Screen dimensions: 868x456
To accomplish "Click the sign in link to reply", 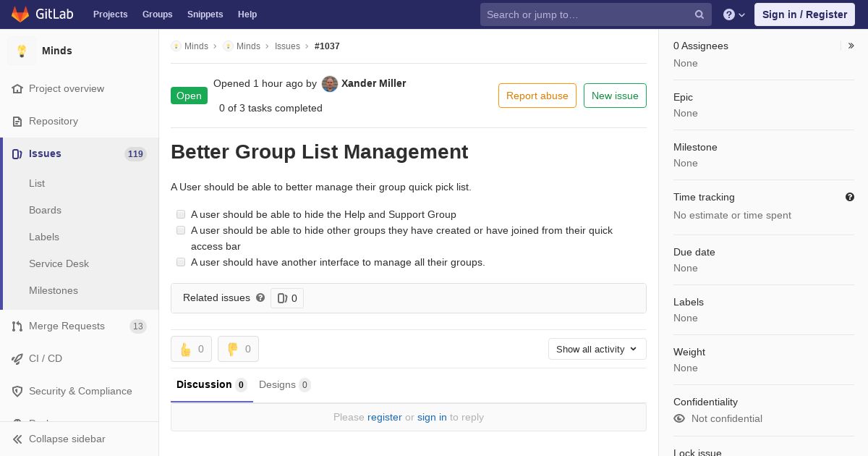I will [x=432, y=417].
